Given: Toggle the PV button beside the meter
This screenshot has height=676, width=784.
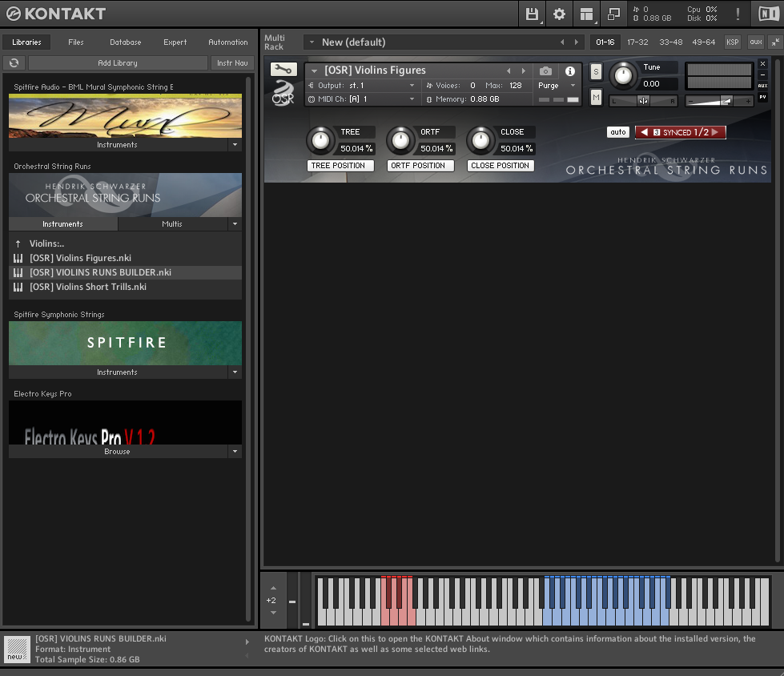Looking at the screenshot, I should [x=762, y=98].
